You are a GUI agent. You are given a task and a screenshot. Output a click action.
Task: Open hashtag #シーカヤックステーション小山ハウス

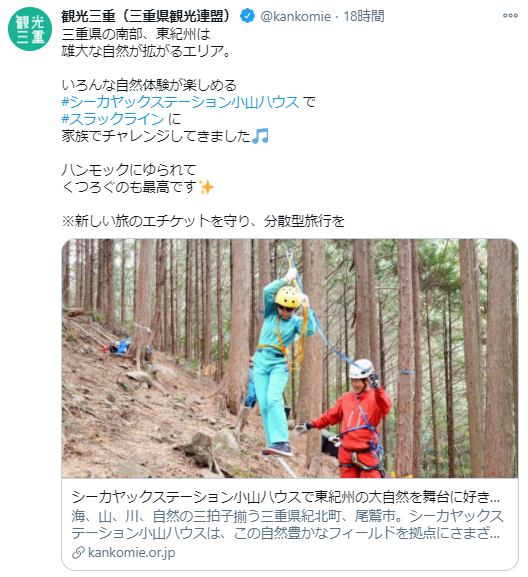click(181, 102)
